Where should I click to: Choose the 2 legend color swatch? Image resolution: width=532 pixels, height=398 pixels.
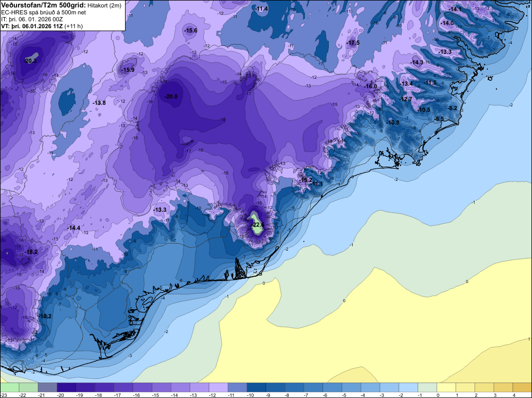point(485,387)
